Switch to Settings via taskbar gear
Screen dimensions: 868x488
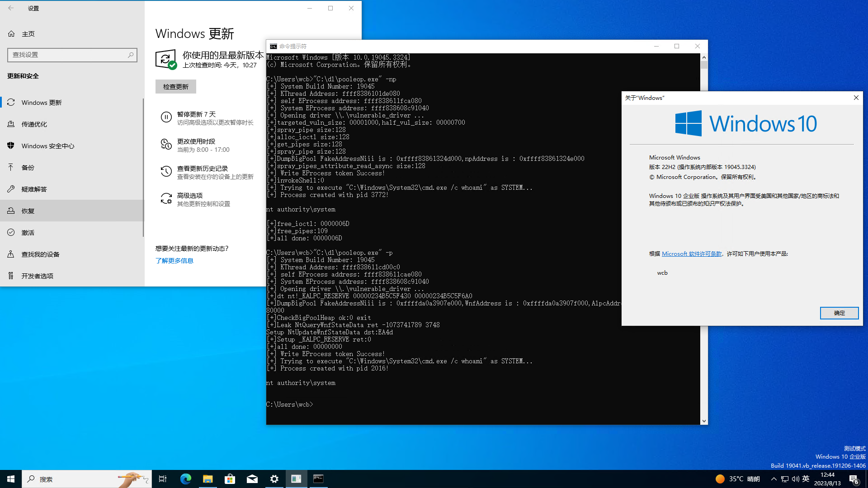pyautogui.click(x=274, y=479)
